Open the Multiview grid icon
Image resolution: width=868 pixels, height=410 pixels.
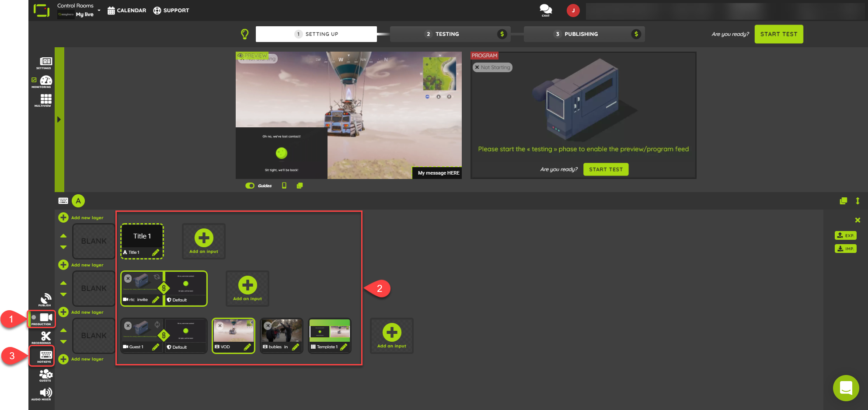46,99
